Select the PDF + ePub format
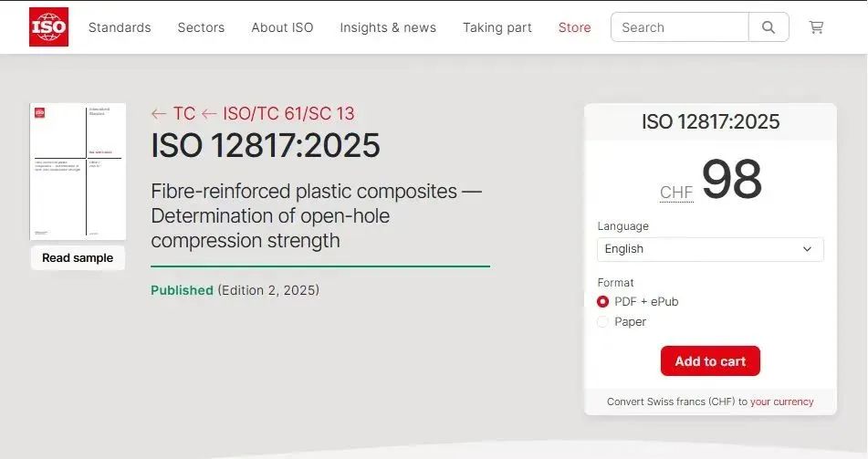This screenshot has width=868, height=459. click(x=602, y=302)
